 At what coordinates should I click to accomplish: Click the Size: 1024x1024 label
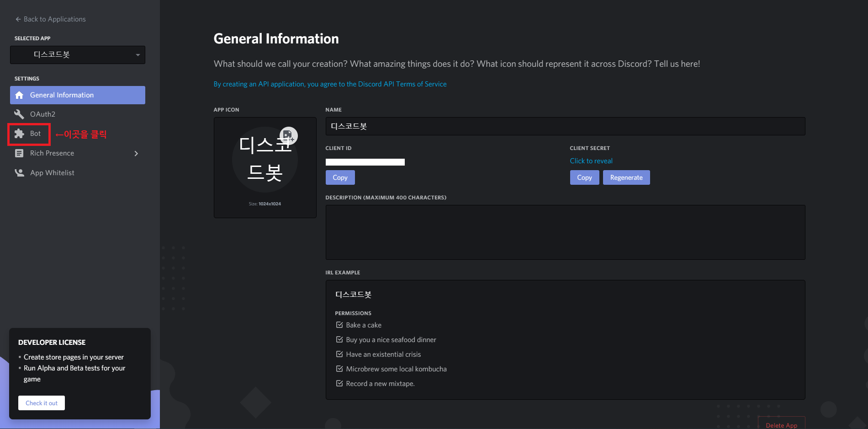point(265,204)
